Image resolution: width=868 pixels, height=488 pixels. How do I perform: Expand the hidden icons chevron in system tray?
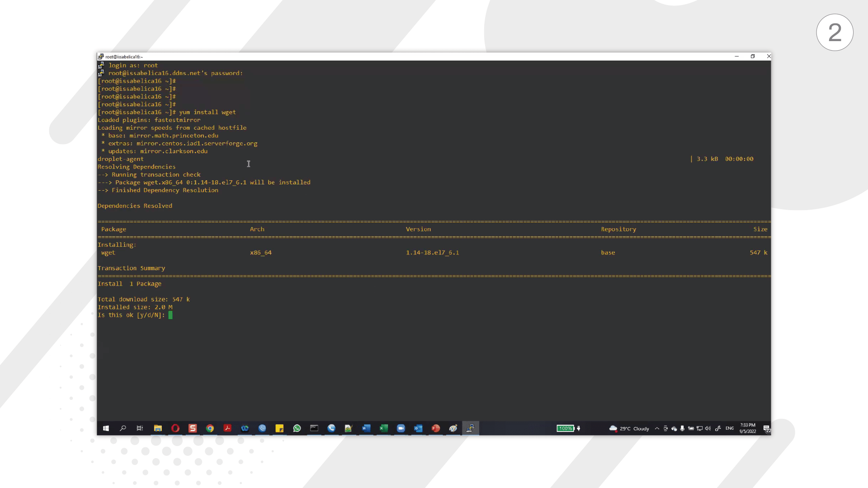[657, 428]
